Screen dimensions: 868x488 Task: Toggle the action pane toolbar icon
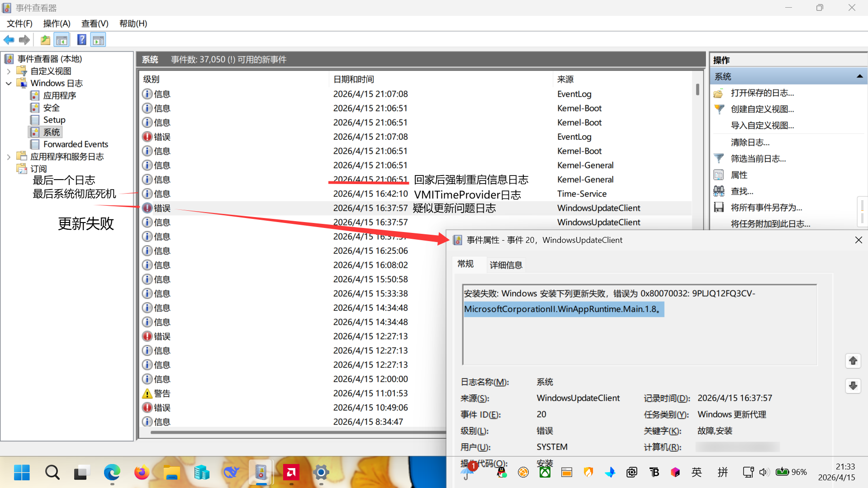point(99,40)
